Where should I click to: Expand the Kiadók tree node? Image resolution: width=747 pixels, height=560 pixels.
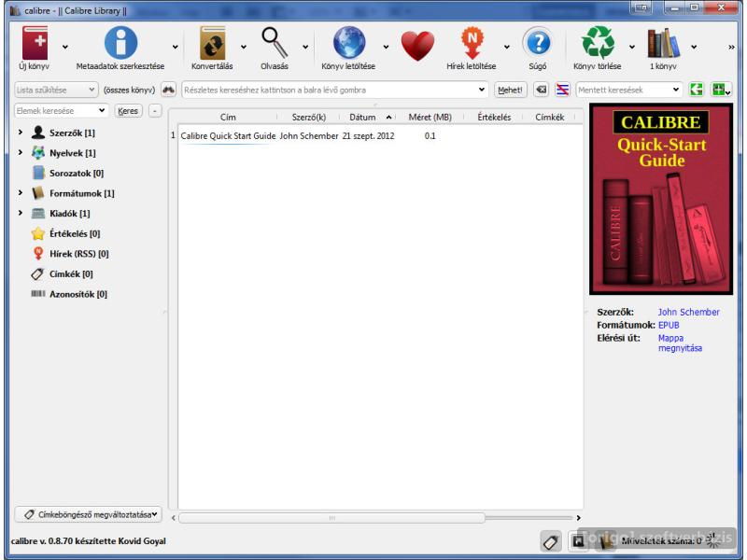tap(20, 213)
